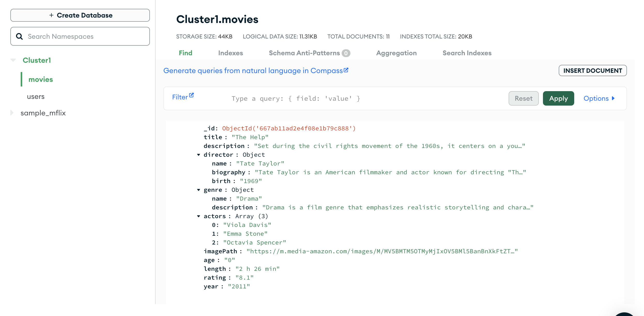Expand query Options arrow
This screenshot has width=644, height=316.
click(613, 98)
